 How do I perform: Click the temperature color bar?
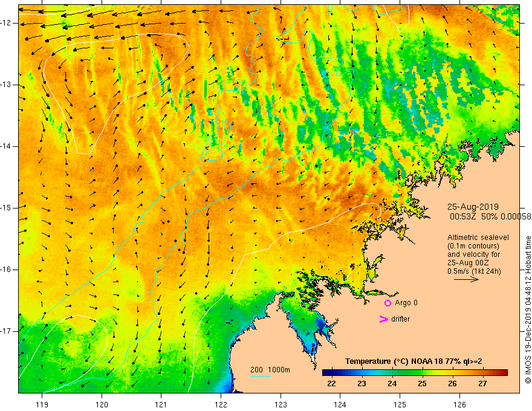(415, 373)
